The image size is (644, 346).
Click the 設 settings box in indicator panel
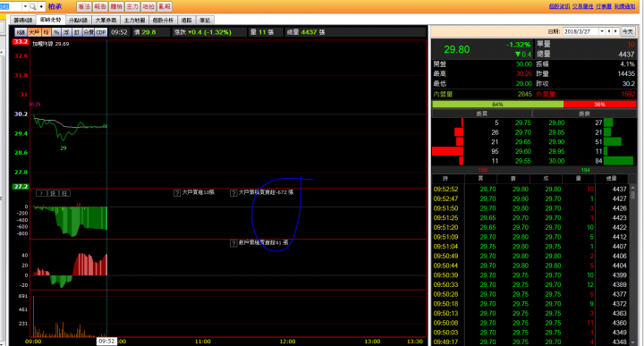[54, 193]
